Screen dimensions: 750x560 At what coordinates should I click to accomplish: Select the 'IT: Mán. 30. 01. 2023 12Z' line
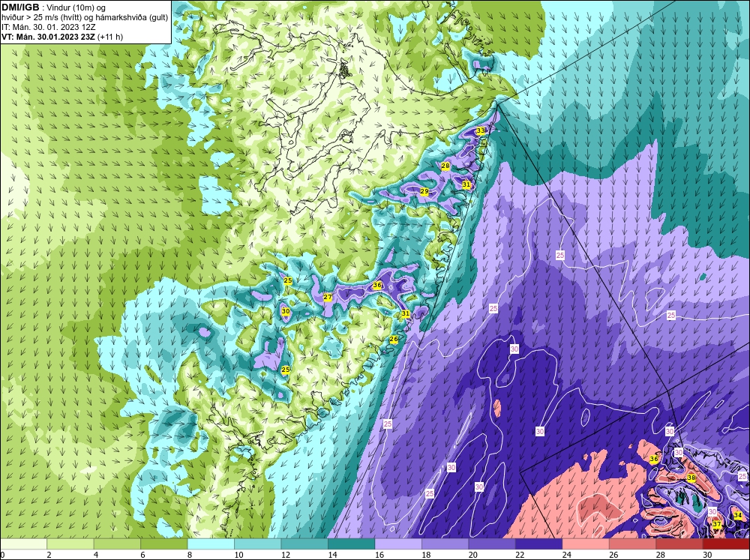pos(48,27)
